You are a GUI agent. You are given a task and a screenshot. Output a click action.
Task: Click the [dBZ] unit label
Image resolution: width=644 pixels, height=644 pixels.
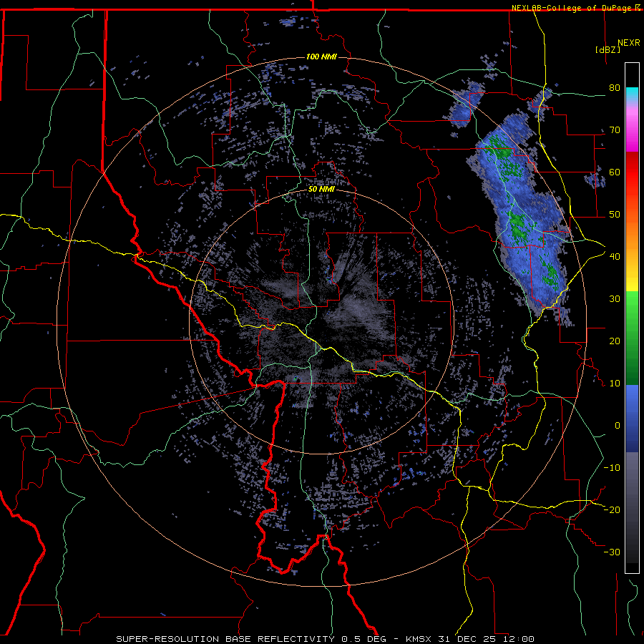pos(608,49)
